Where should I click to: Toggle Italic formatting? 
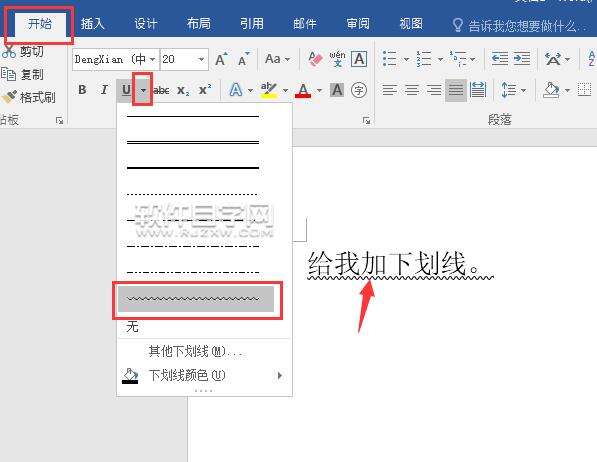click(x=104, y=90)
